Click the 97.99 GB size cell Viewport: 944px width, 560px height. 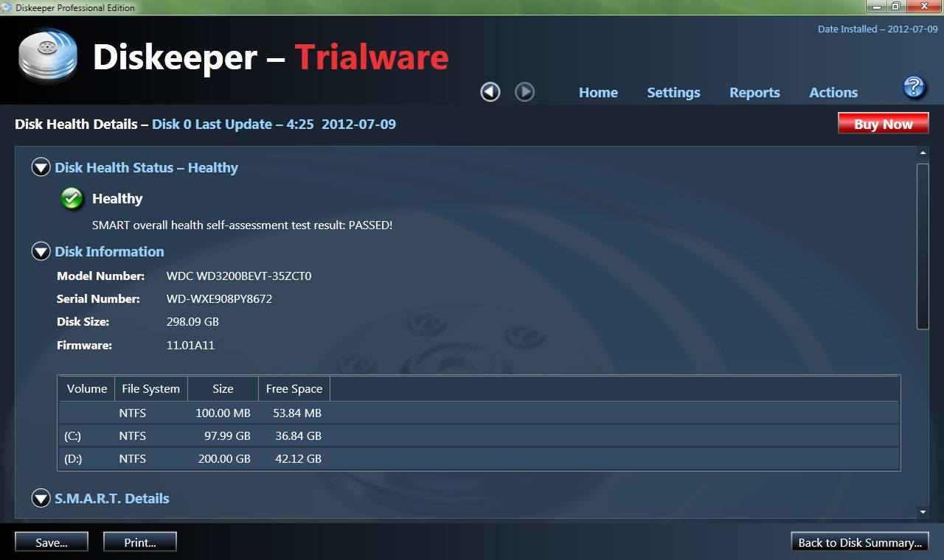click(227, 436)
